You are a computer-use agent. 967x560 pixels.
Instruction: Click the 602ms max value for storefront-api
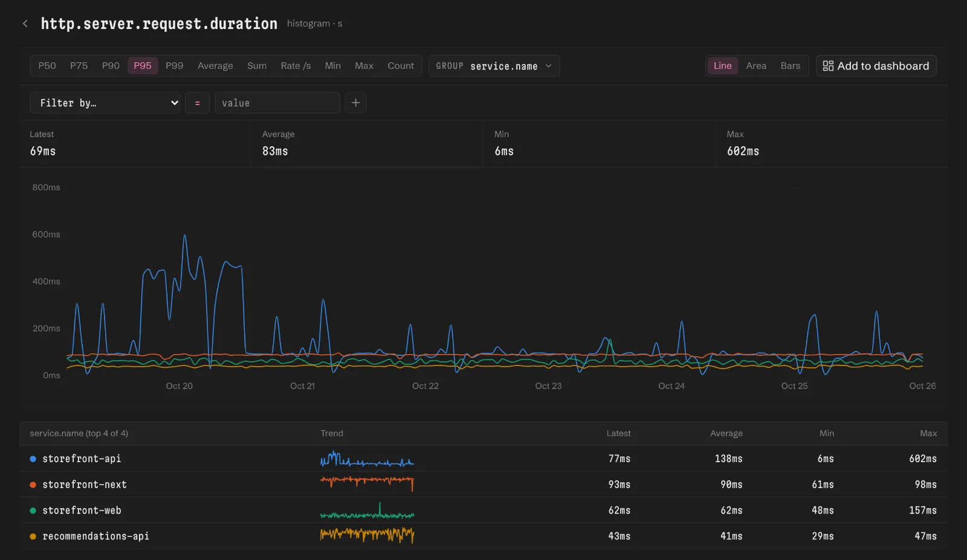tap(923, 459)
